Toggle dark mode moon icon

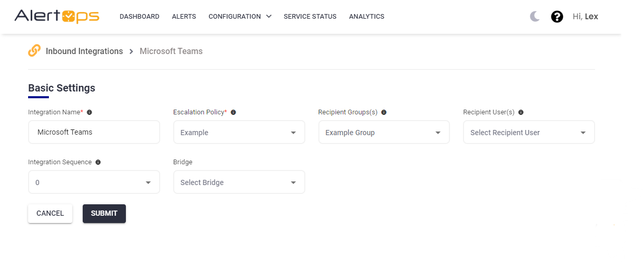535,17
